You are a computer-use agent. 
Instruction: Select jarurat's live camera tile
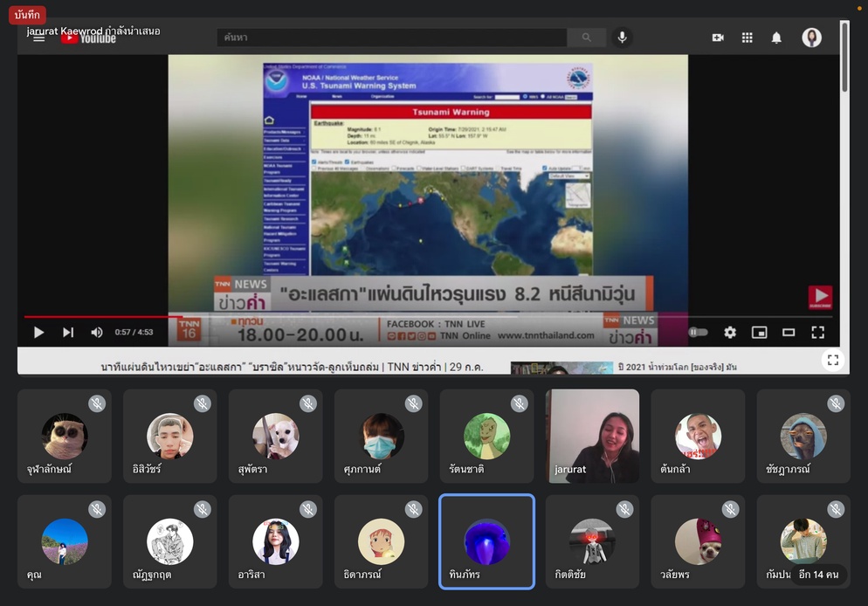pos(592,436)
